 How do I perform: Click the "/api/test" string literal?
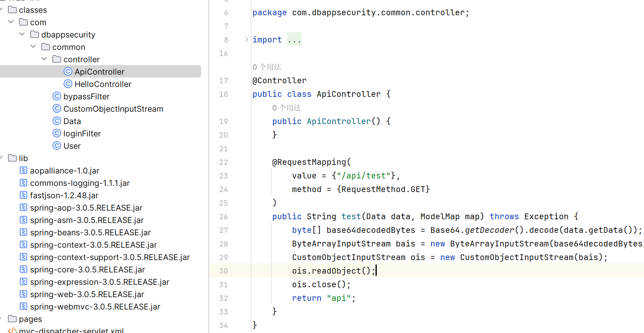pyautogui.click(x=364, y=176)
